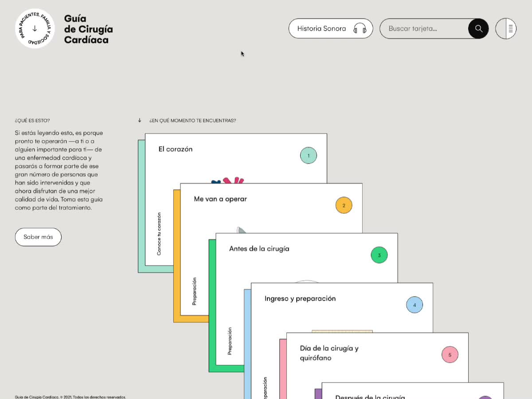
Task: Open the El corazón card
Action: pyautogui.click(x=176, y=149)
